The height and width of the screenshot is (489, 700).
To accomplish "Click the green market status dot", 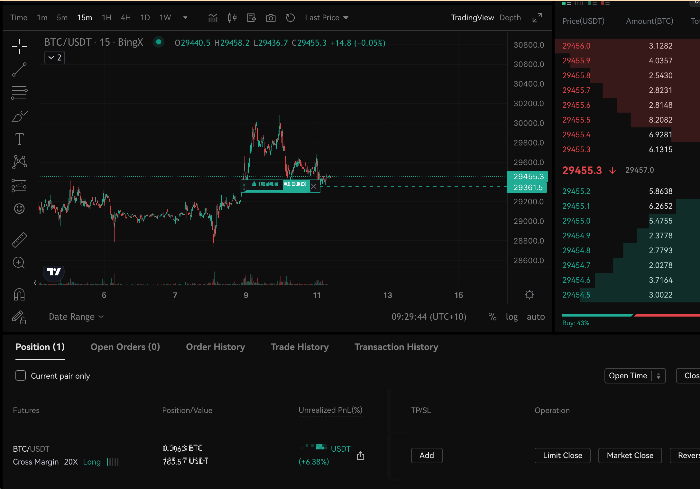I will [158, 42].
